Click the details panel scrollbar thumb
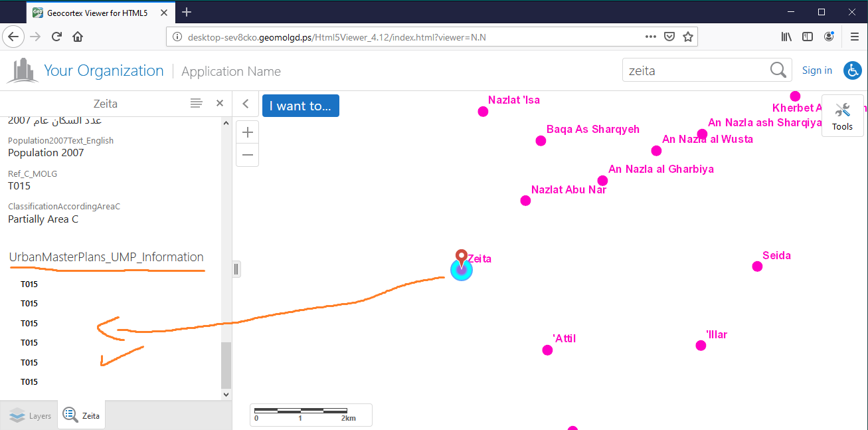The image size is (868, 430). [226, 365]
